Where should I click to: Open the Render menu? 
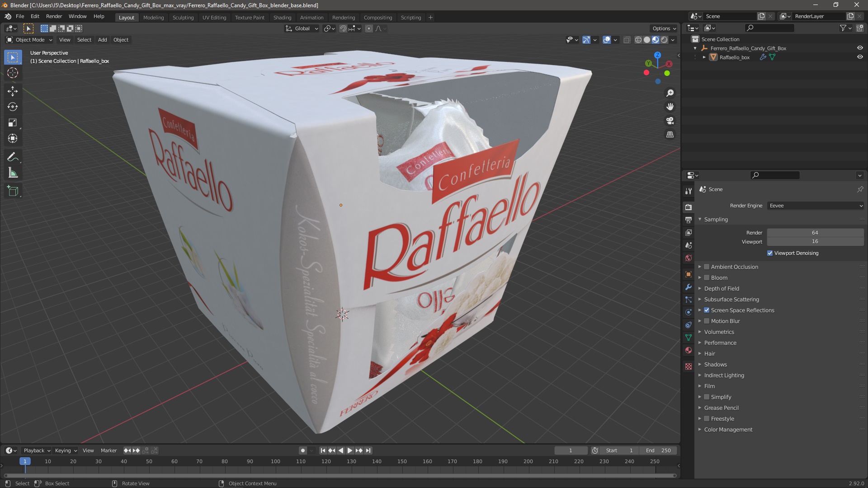[x=54, y=16]
